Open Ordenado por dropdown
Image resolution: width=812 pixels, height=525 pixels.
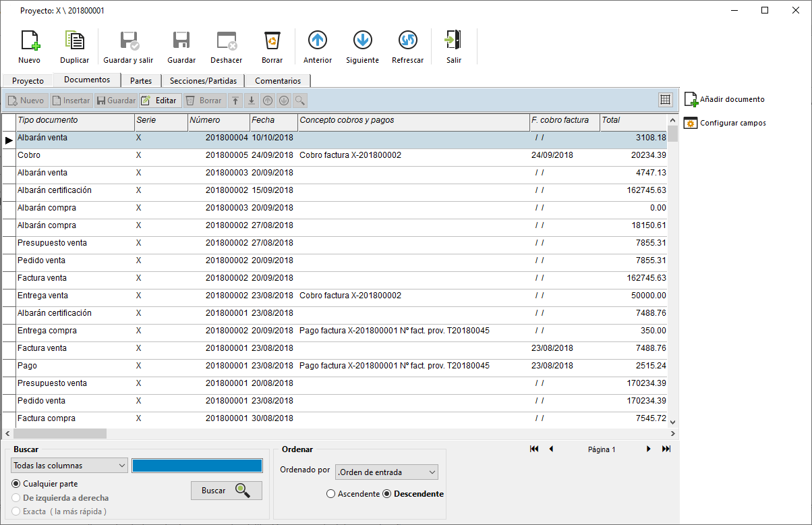coord(386,472)
